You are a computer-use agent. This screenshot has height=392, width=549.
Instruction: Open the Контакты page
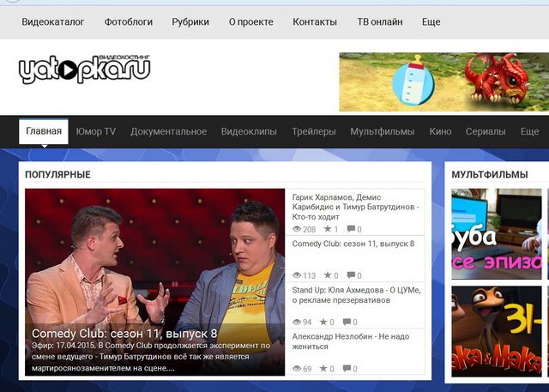click(x=315, y=22)
